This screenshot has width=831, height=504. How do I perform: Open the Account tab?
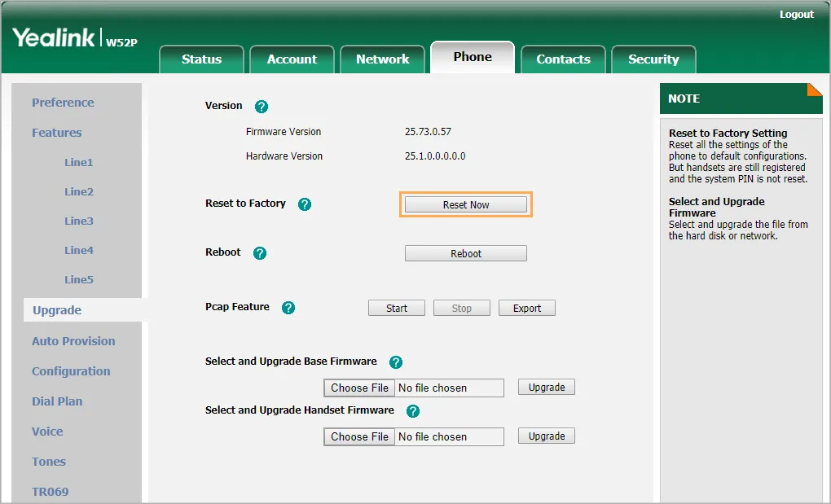[292, 59]
